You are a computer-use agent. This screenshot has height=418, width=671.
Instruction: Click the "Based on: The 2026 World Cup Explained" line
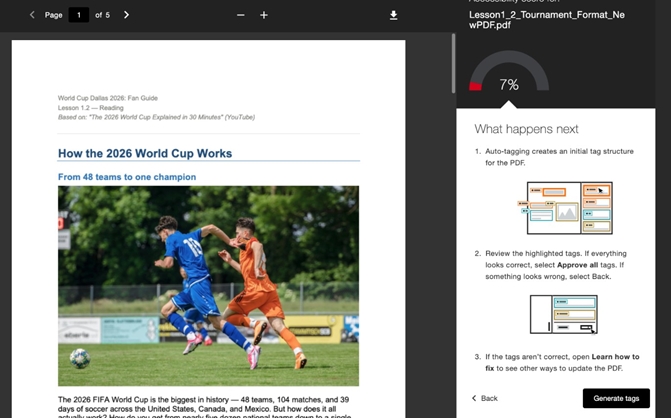(x=156, y=117)
